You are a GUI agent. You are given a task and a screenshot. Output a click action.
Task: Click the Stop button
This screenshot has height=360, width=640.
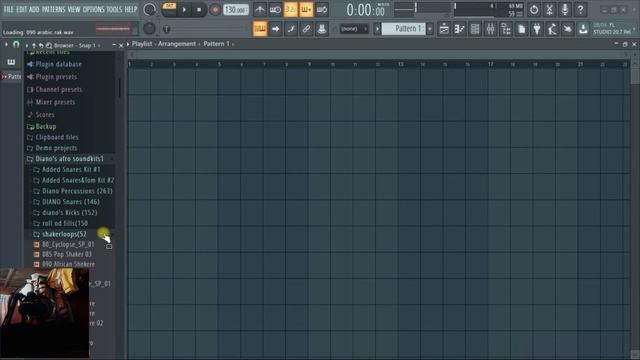tap(199, 10)
